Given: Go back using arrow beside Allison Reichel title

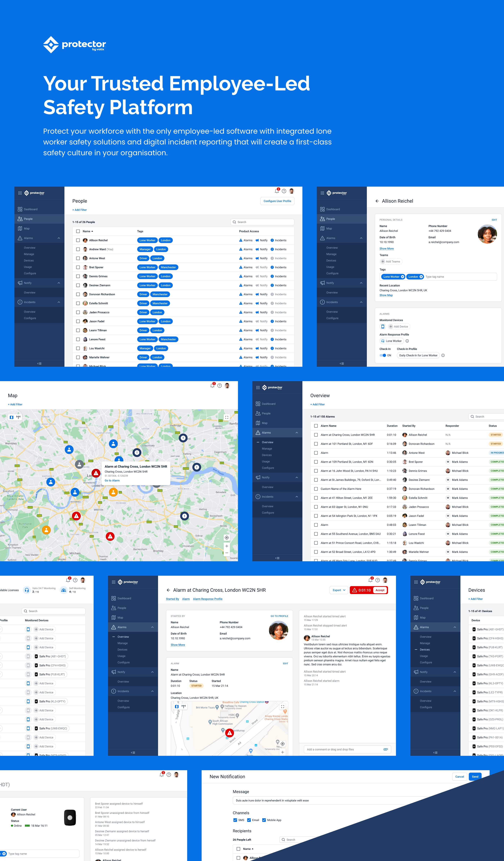Looking at the screenshot, I should point(377,201).
